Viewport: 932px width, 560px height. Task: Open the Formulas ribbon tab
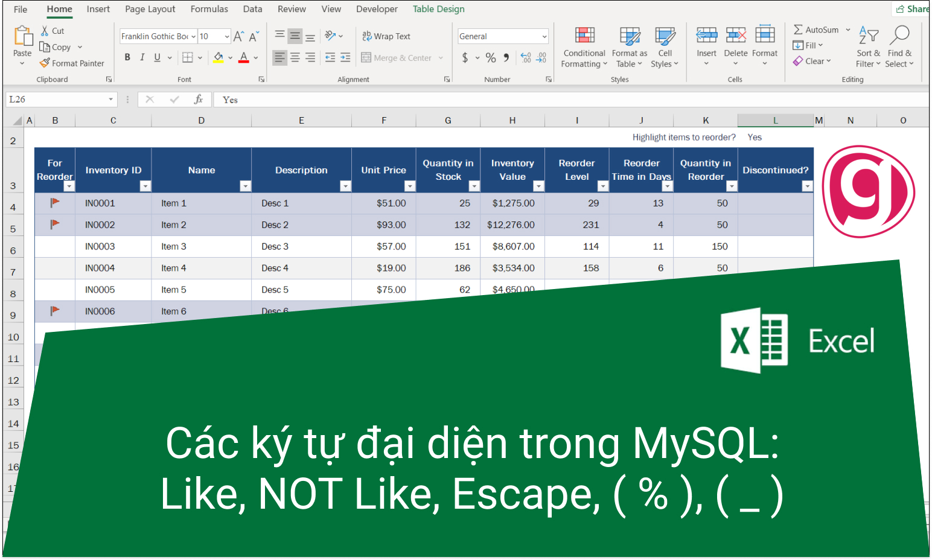pos(209,9)
